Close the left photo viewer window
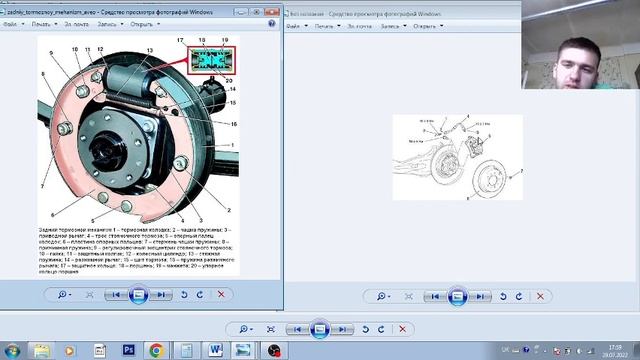640x360 pixels. click(272, 12)
